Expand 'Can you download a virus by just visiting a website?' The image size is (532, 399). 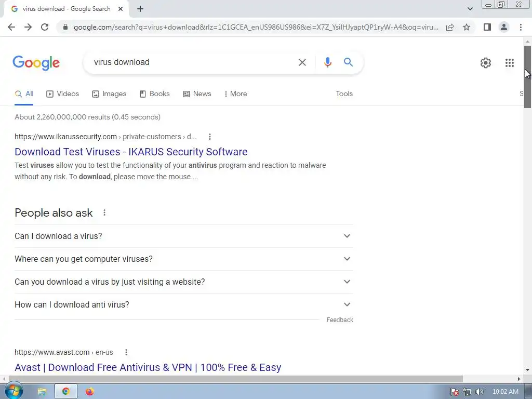click(x=184, y=282)
